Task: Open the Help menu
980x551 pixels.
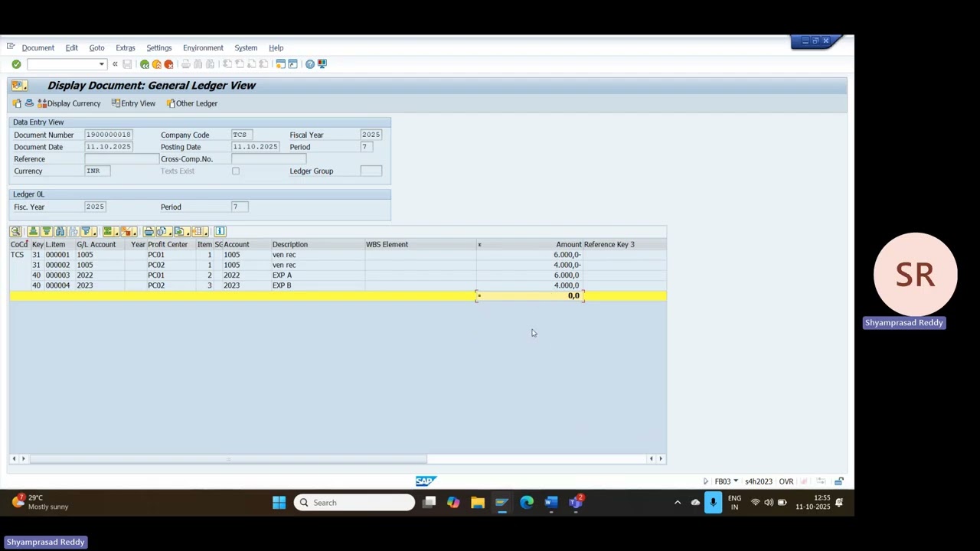Action: (276, 47)
